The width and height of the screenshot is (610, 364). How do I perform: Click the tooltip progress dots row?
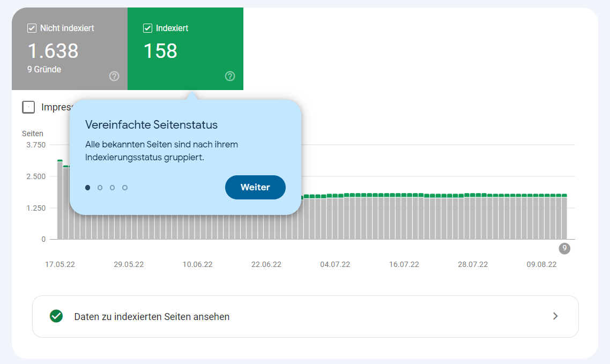pyautogui.click(x=106, y=188)
